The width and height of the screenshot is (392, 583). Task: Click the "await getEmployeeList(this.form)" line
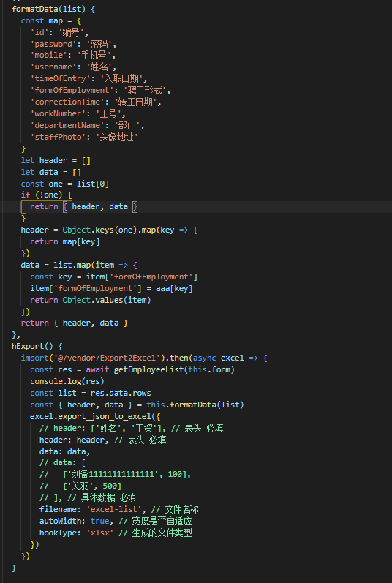point(132,370)
